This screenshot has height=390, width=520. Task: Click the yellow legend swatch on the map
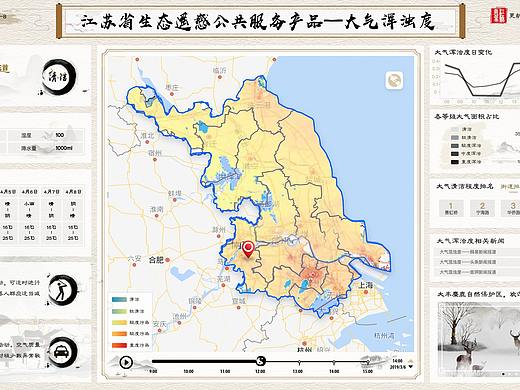(x=119, y=322)
